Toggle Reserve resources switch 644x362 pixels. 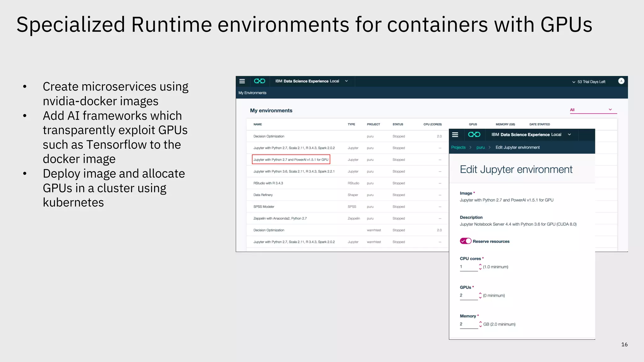pos(465,241)
